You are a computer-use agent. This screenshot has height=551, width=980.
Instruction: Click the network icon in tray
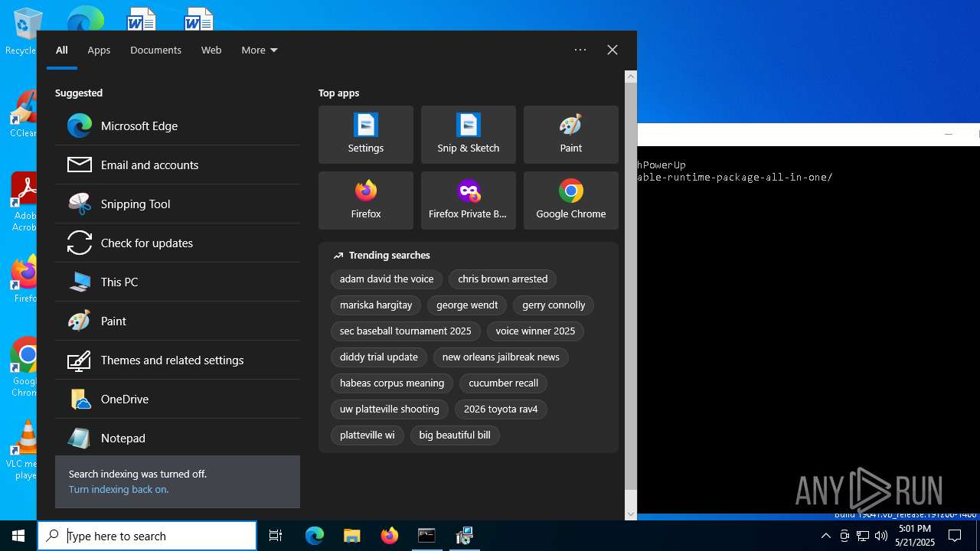tap(863, 536)
